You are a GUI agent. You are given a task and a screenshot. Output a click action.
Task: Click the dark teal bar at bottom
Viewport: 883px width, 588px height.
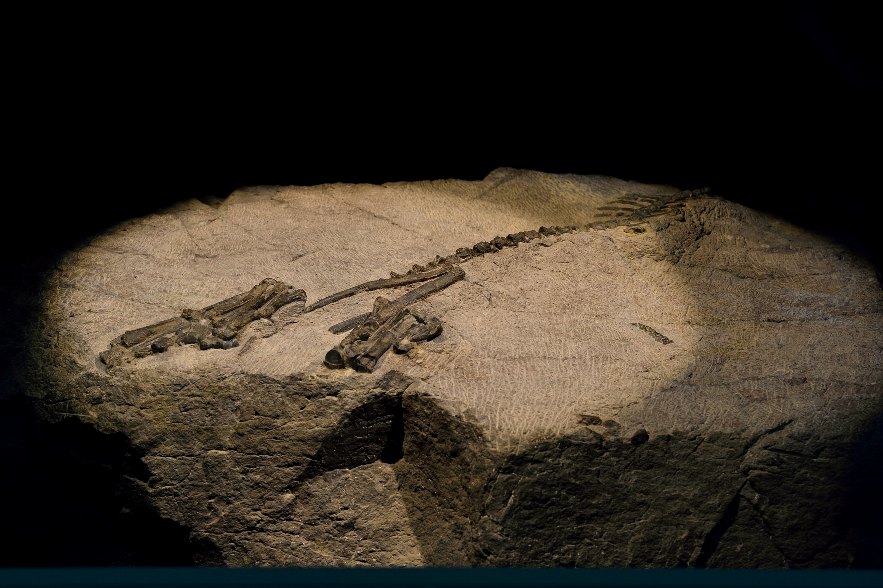[441, 578]
